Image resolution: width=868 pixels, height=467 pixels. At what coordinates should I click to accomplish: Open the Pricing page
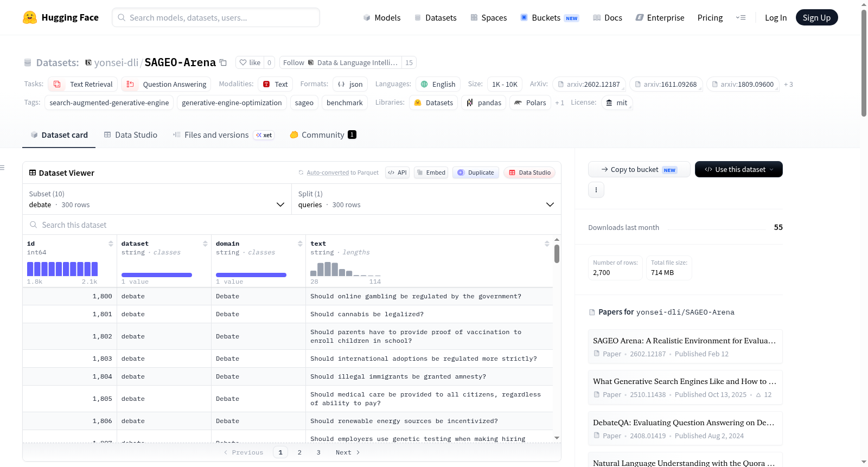tap(710, 17)
